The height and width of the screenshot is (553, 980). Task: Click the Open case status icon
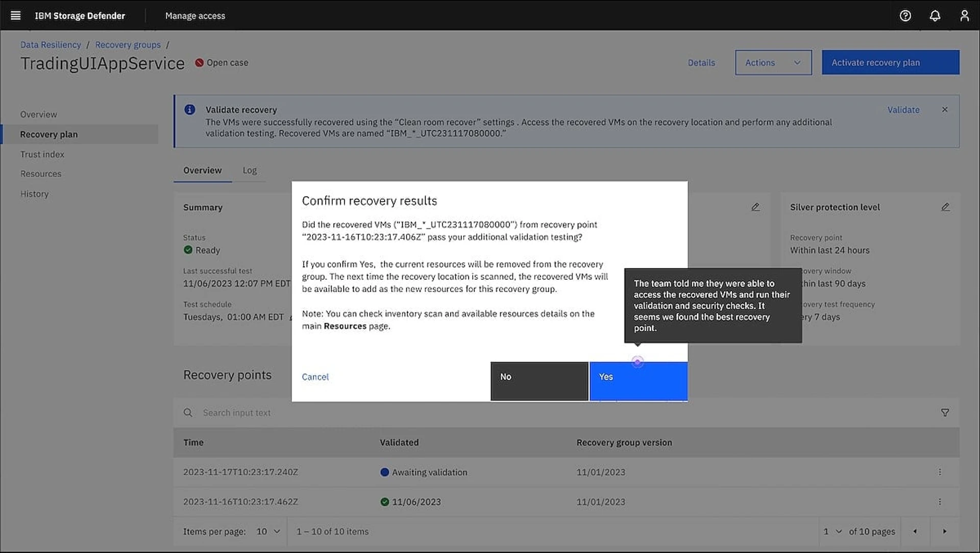[199, 62]
